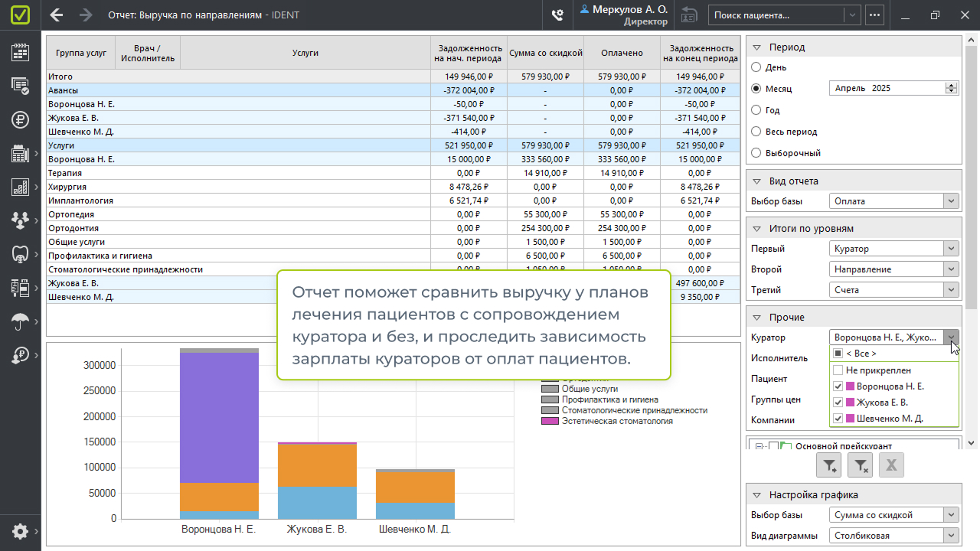Open the insurance umbrella sidebar icon
980x551 pixels.
[x=21, y=321]
